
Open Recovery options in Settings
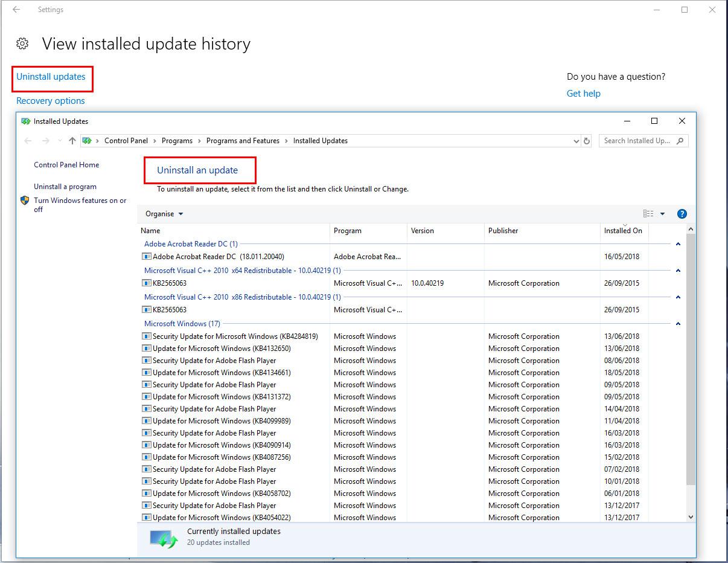(51, 101)
